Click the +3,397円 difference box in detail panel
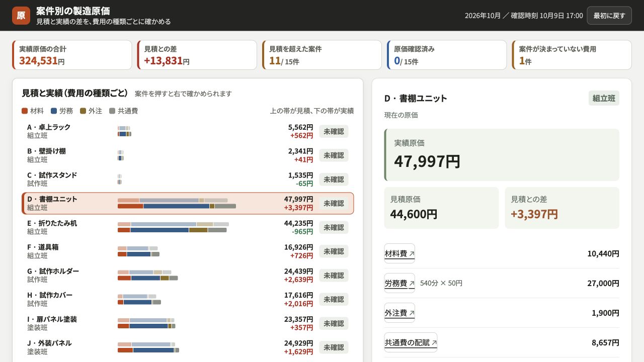The height and width of the screenshot is (362, 644). [x=562, y=208]
